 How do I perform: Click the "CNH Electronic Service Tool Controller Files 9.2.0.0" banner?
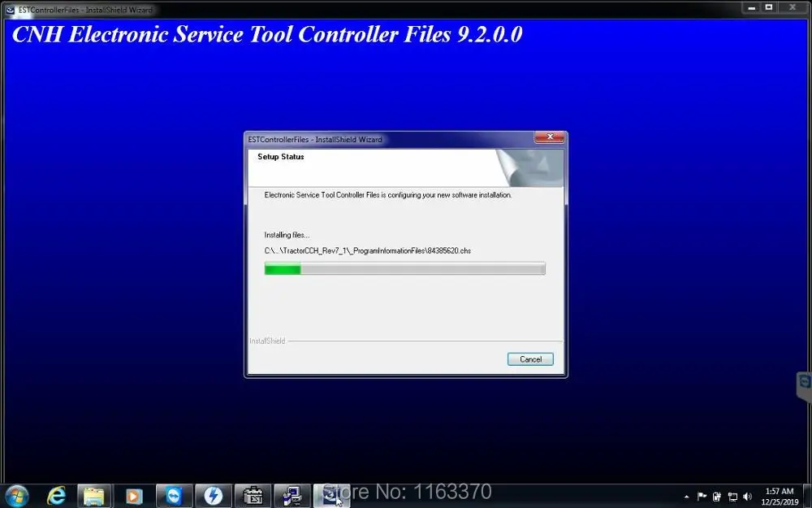(x=267, y=35)
